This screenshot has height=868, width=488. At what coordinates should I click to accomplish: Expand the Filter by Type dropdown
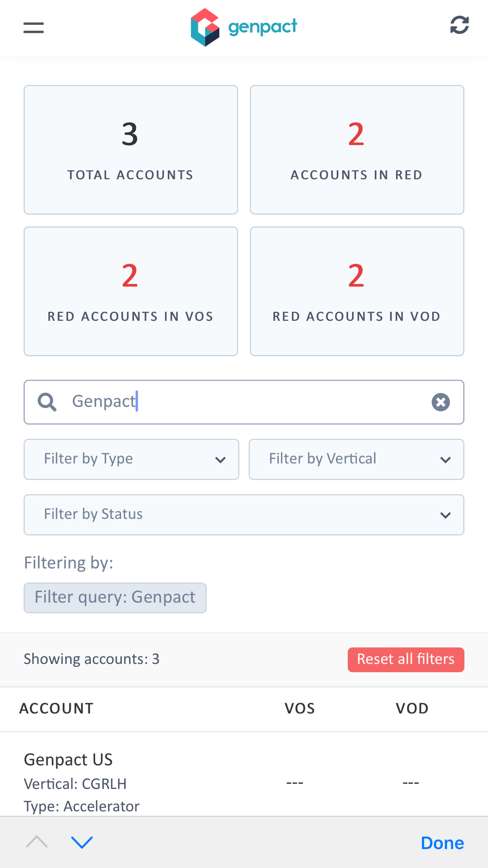point(131,459)
